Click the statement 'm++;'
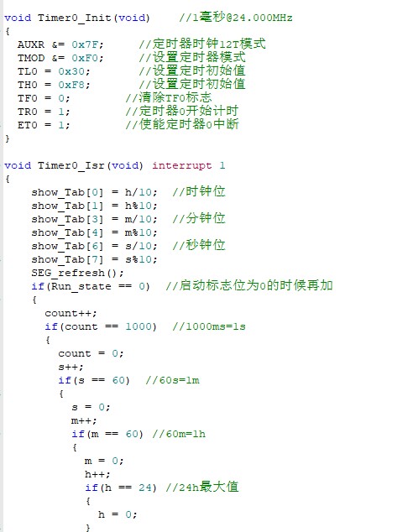 [84, 420]
